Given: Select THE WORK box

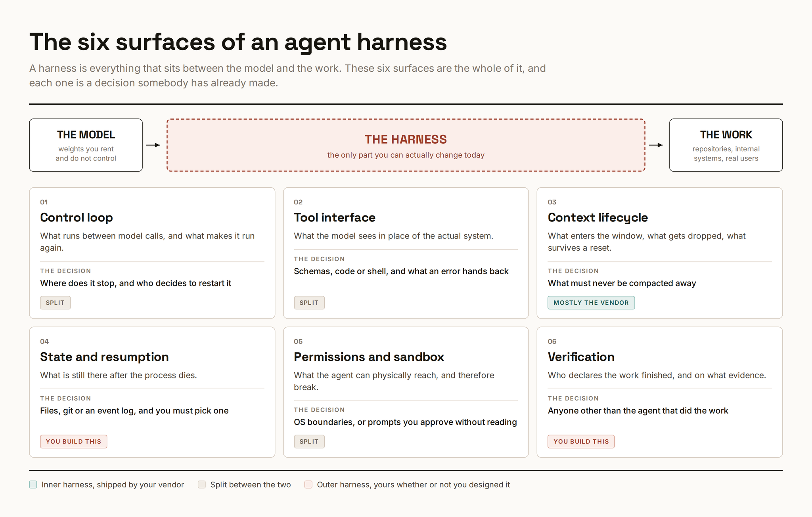Looking at the screenshot, I should click(x=726, y=145).
